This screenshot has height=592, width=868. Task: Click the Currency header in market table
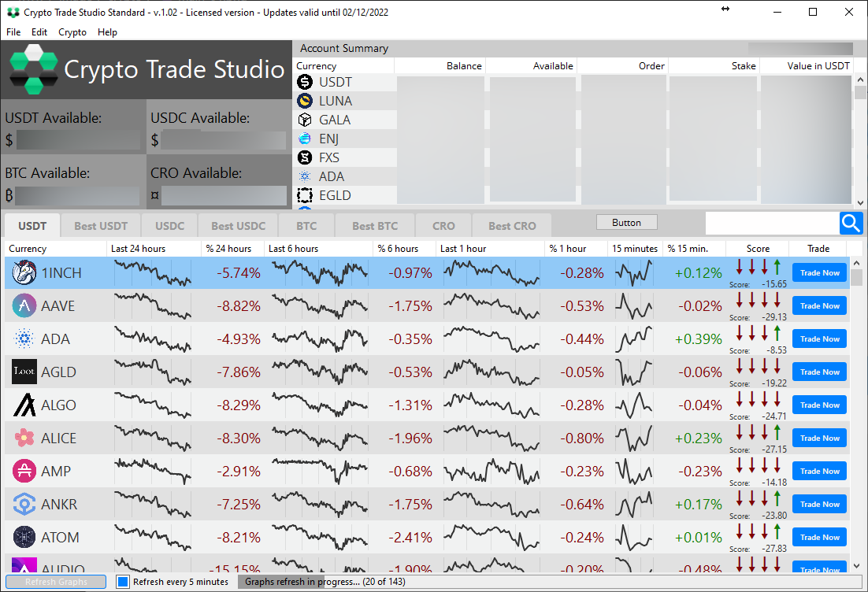(x=55, y=249)
